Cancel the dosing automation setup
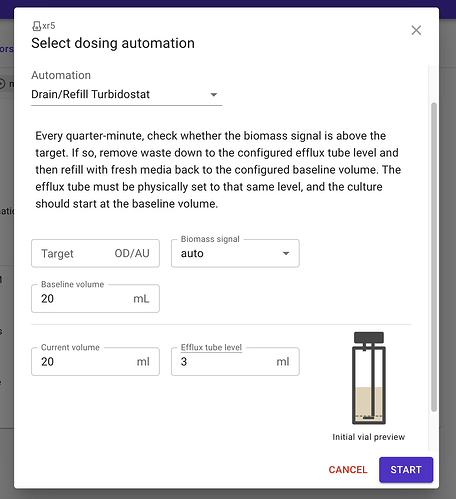Viewport: 456px width, 499px height. [x=348, y=470]
